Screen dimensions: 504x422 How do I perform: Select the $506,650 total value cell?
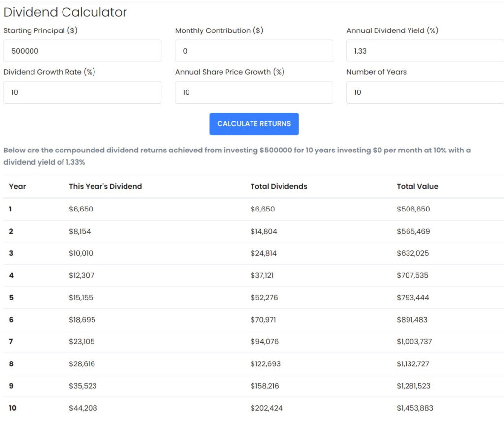click(x=413, y=209)
